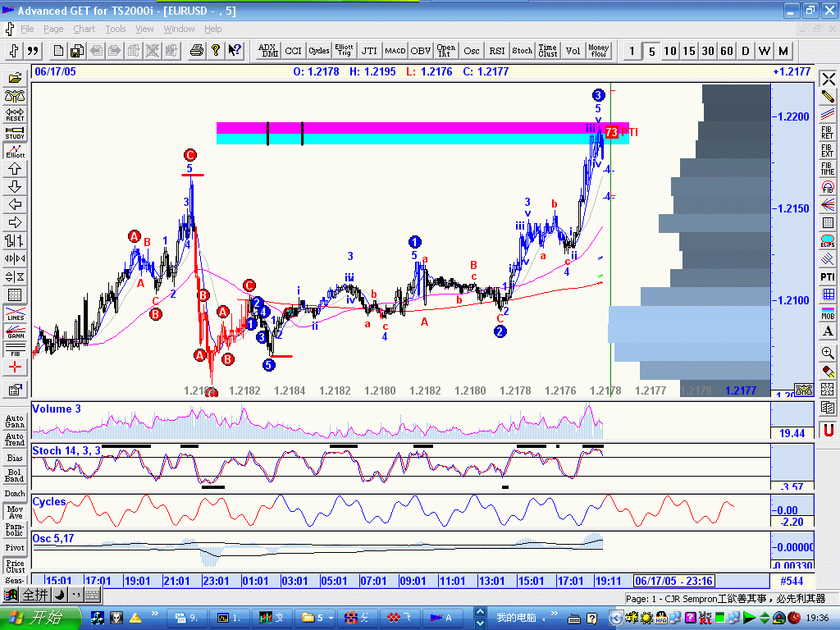
Task: Click the RESET icon in left sidebar
Action: (x=15, y=114)
